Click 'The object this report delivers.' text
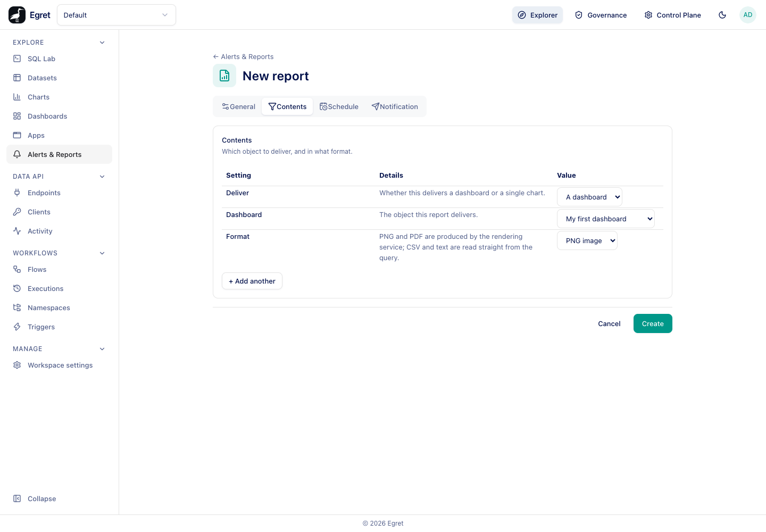The height and width of the screenshot is (532, 766). coord(429,215)
